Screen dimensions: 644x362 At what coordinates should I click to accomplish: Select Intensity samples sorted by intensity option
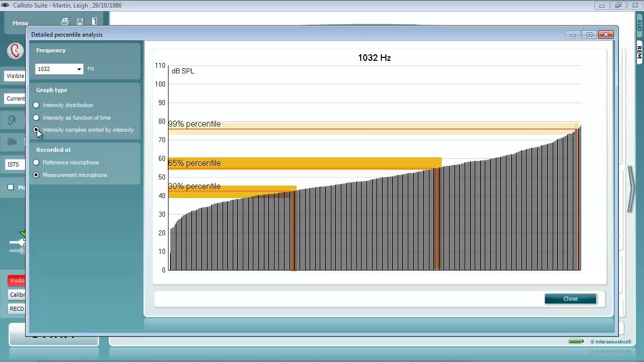click(84, 130)
